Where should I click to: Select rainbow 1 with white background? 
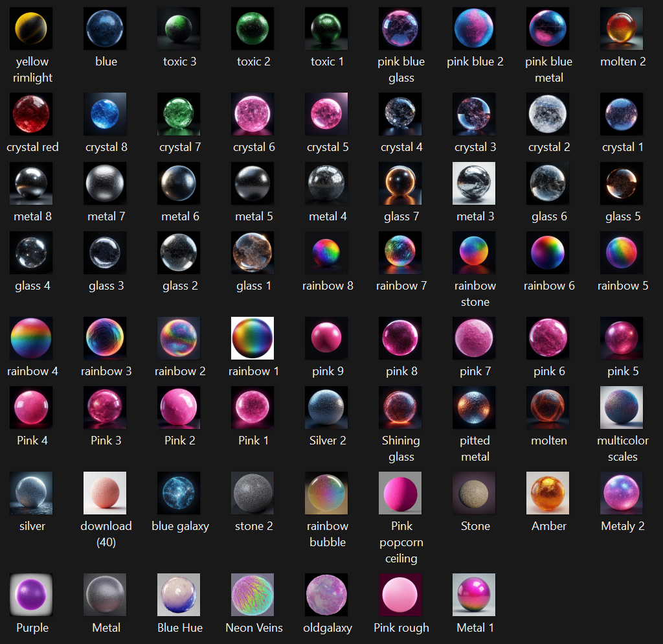point(253,338)
